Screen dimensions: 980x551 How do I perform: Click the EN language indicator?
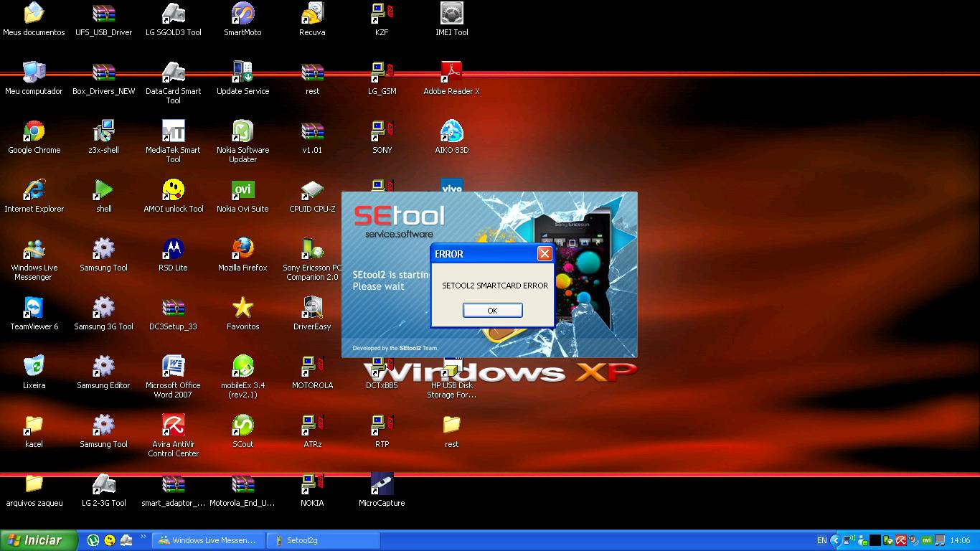click(x=821, y=540)
